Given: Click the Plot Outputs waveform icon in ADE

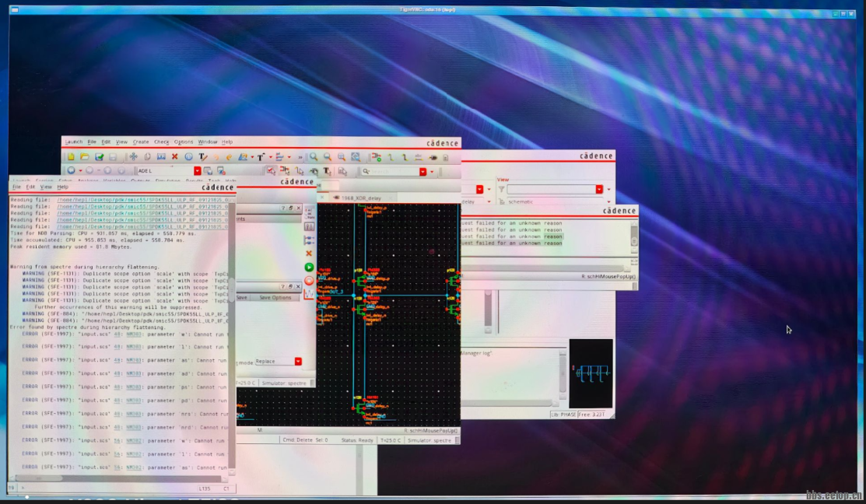Looking at the screenshot, I should pos(309,295).
